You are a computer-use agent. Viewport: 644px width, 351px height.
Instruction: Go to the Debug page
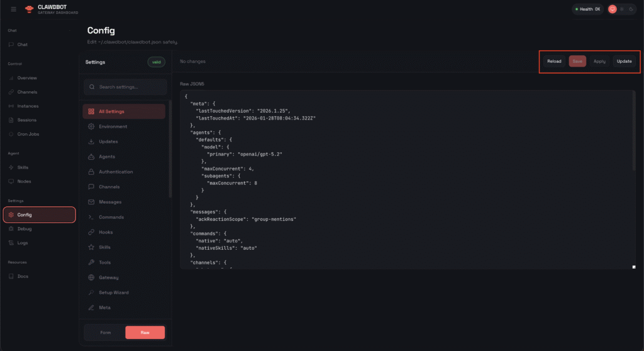tap(24, 228)
